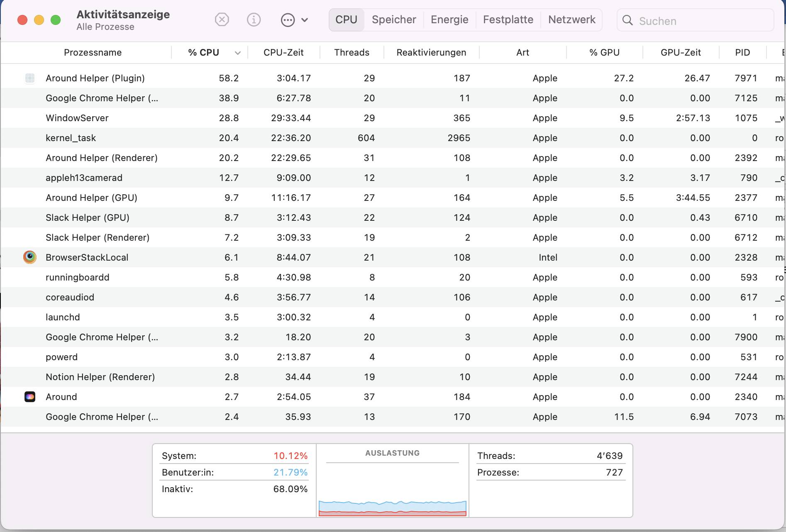
Task: Select the BrowserStackLocal process name
Action: pos(87,257)
